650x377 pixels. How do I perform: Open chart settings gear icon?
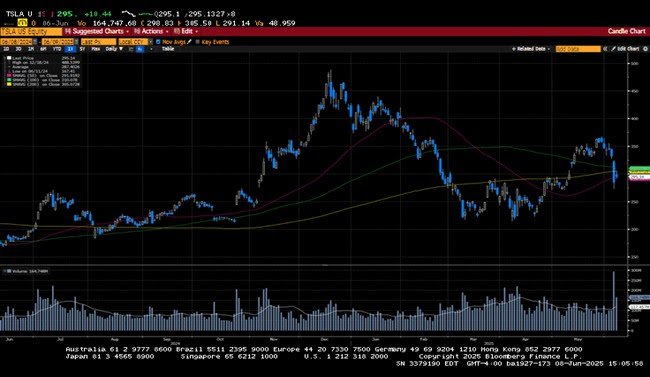(x=644, y=49)
